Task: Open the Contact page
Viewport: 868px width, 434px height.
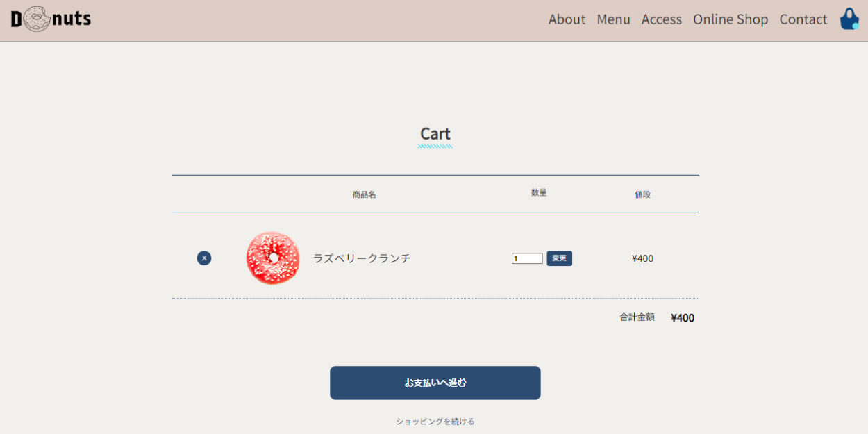Action: tap(803, 19)
